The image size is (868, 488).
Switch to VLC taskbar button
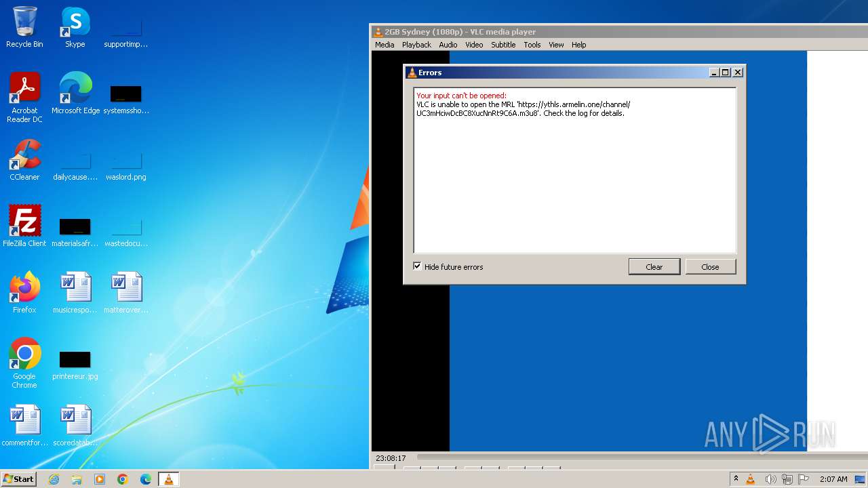(168, 479)
